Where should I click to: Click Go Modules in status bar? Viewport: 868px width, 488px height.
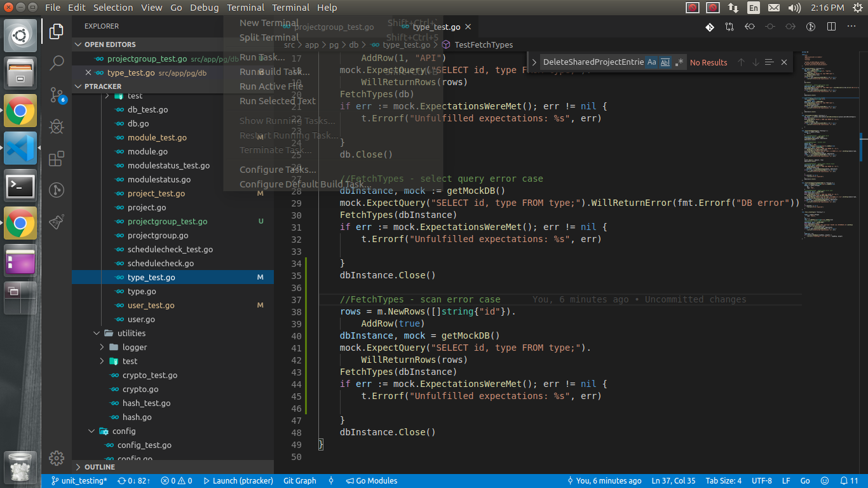pyautogui.click(x=370, y=481)
